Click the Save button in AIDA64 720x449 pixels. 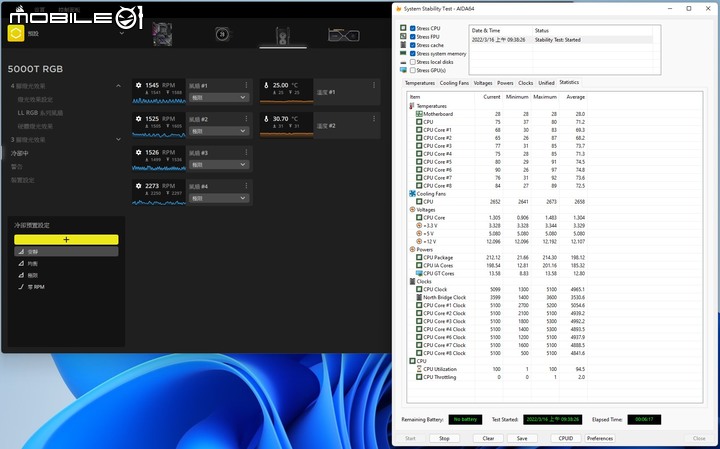click(x=522, y=438)
